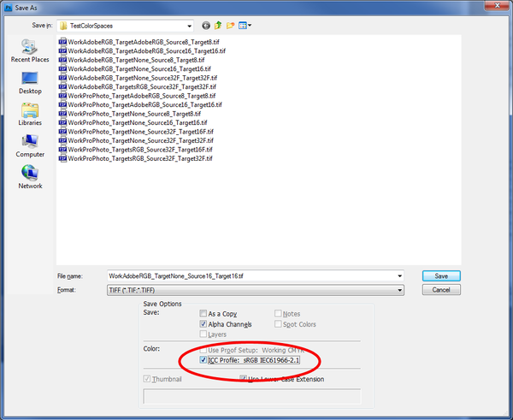Toggle the ICC Profile checkbox
The image size is (513, 420).
(203, 361)
